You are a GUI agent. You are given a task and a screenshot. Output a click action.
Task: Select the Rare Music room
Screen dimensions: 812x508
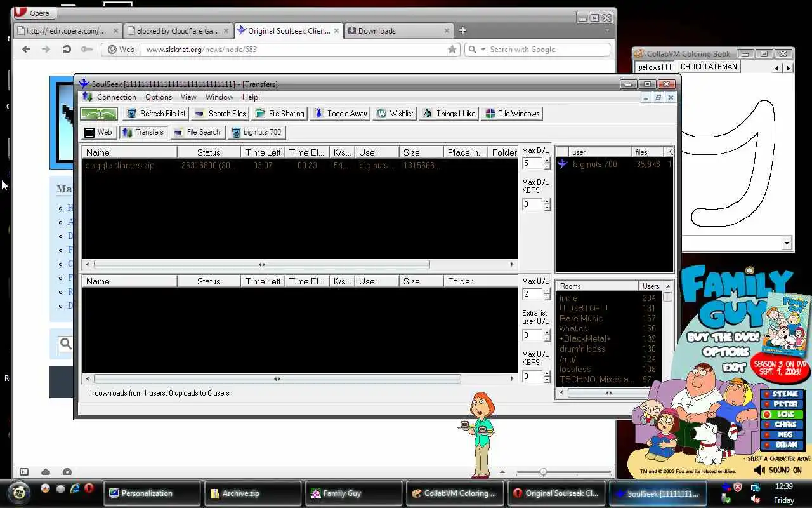[609, 318]
